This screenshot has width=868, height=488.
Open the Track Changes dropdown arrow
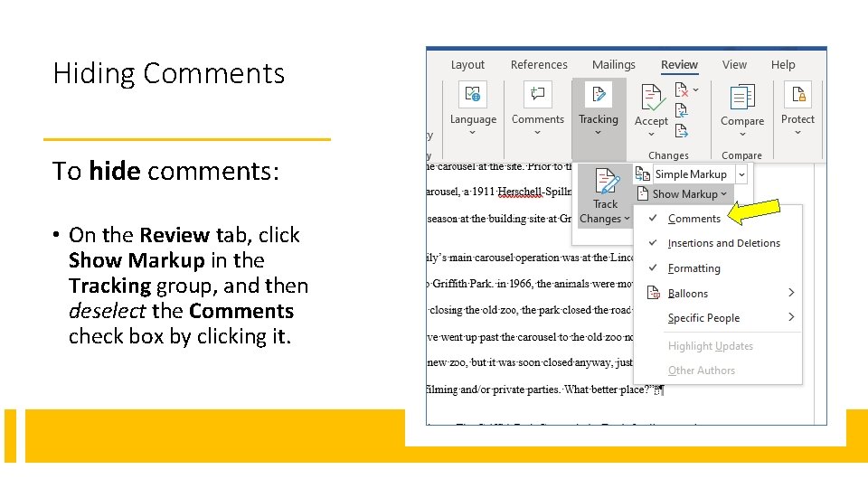click(627, 219)
